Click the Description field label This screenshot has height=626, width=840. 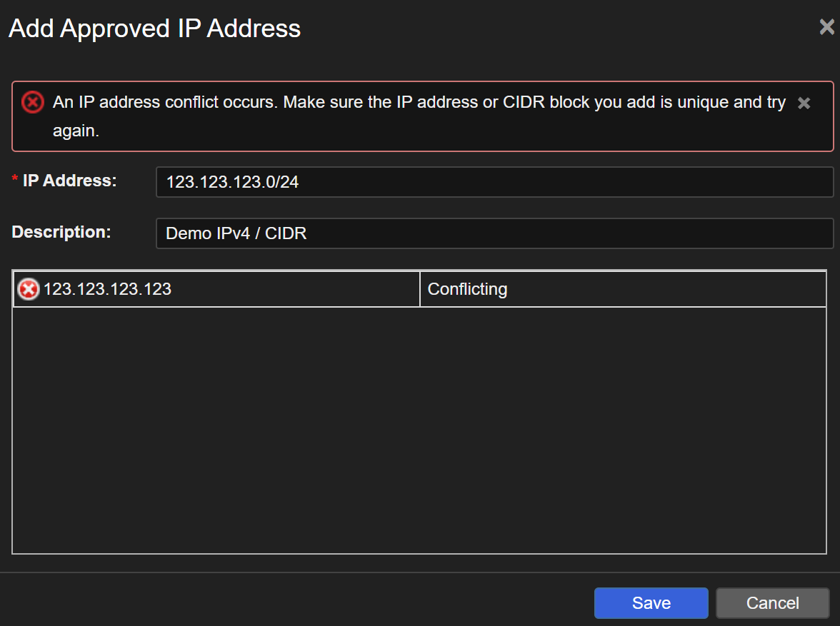61,233
